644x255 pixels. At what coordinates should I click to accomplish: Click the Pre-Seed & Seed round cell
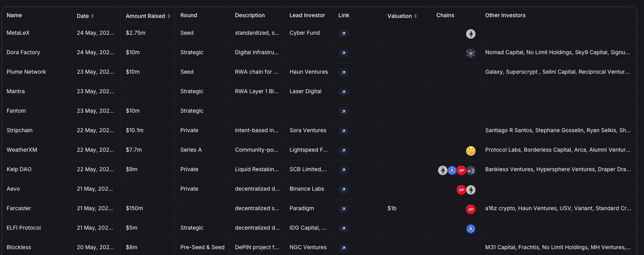202,247
